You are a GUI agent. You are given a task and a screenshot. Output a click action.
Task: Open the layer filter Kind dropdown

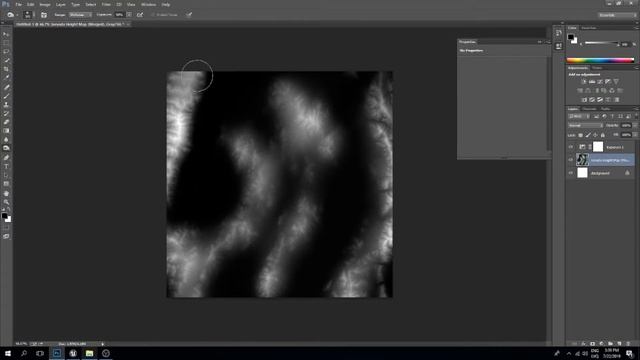(578, 116)
